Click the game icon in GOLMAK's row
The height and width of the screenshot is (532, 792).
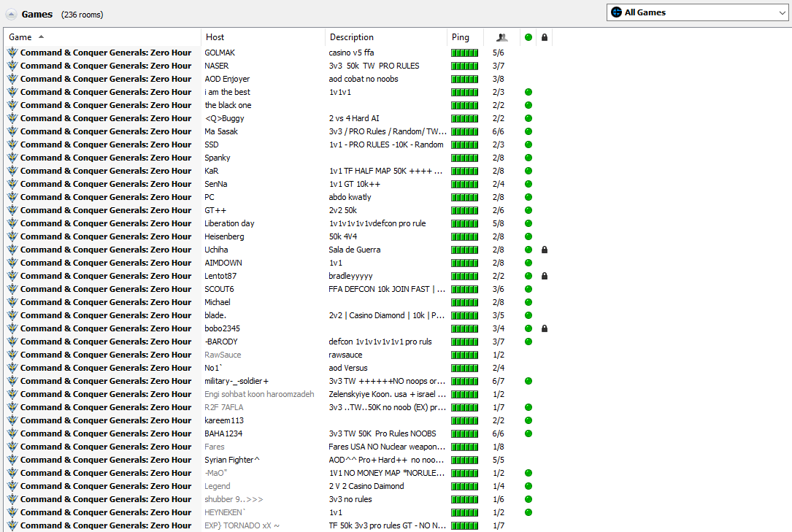[12, 53]
